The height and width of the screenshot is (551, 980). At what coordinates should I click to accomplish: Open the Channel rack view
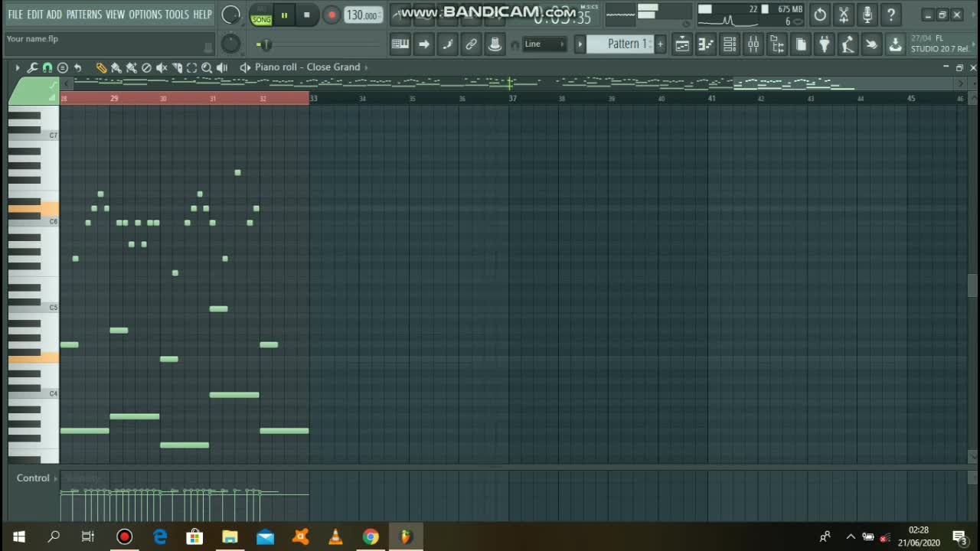pyautogui.click(x=730, y=44)
